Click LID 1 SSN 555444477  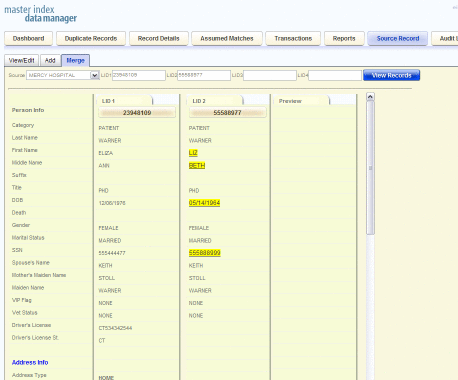(112, 253)
